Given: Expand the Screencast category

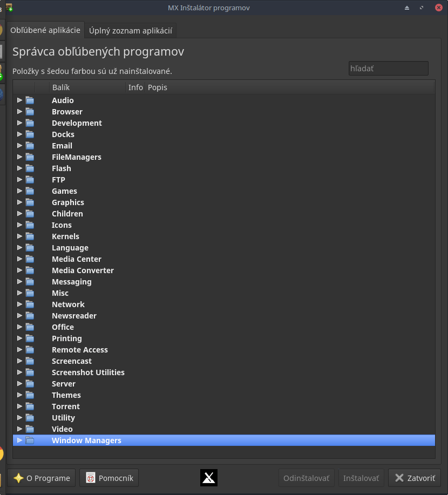Looking at the screenshot, I should [x=19, y=361].
